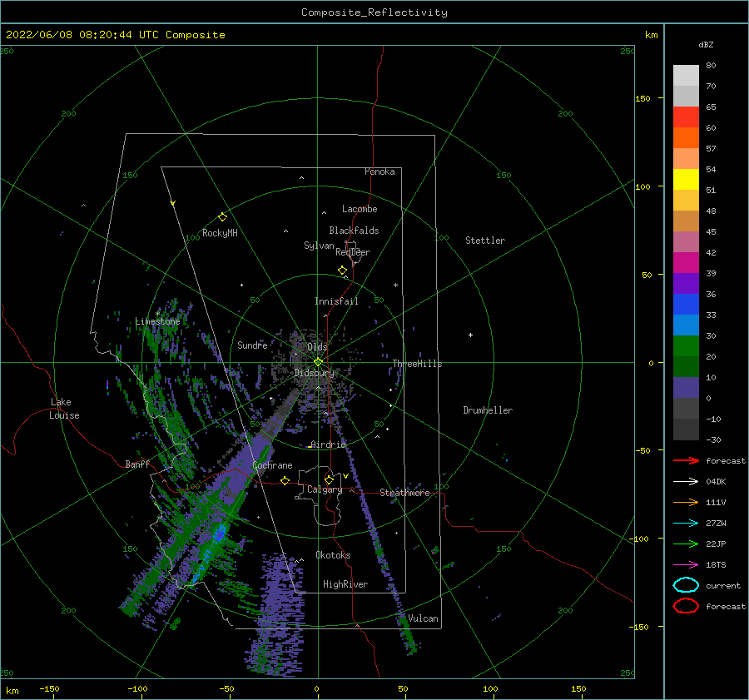Click the white asterisk marker east of Innisfail

tap(395, 285)
